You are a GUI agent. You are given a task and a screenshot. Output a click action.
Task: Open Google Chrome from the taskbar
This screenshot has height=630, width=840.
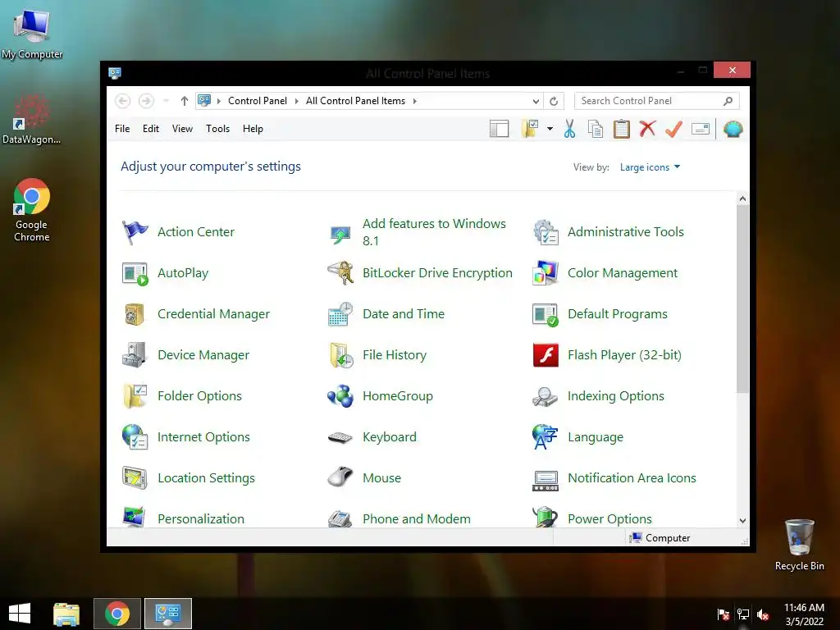[x=117, y=614]
